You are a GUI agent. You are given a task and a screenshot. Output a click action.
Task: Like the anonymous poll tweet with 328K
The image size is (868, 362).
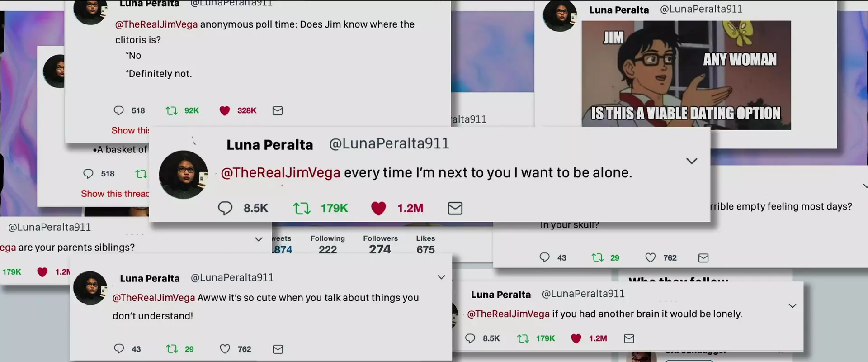click(x=225, y=110)
